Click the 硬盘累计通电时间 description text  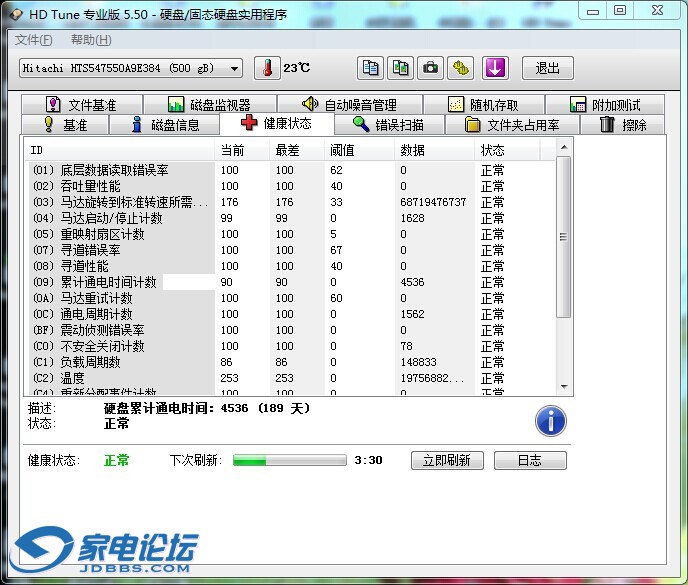coord(207,408)
